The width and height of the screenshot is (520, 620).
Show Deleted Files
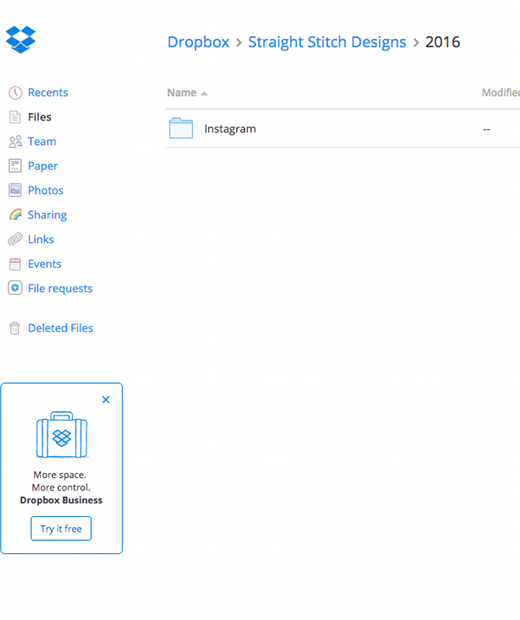click(x=61, y=328)
